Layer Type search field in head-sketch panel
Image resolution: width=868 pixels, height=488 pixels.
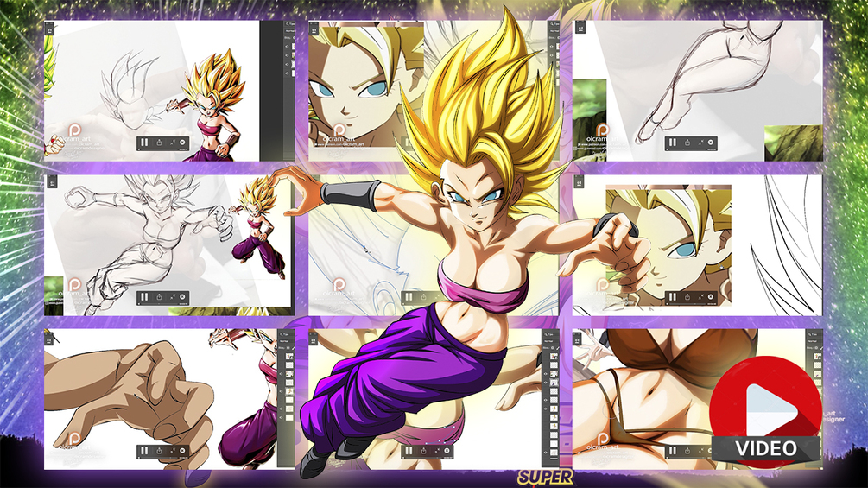290,24
